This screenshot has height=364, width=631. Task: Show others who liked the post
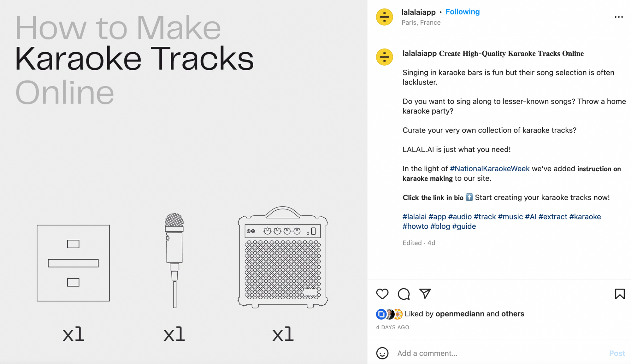[x=513, y=314]
